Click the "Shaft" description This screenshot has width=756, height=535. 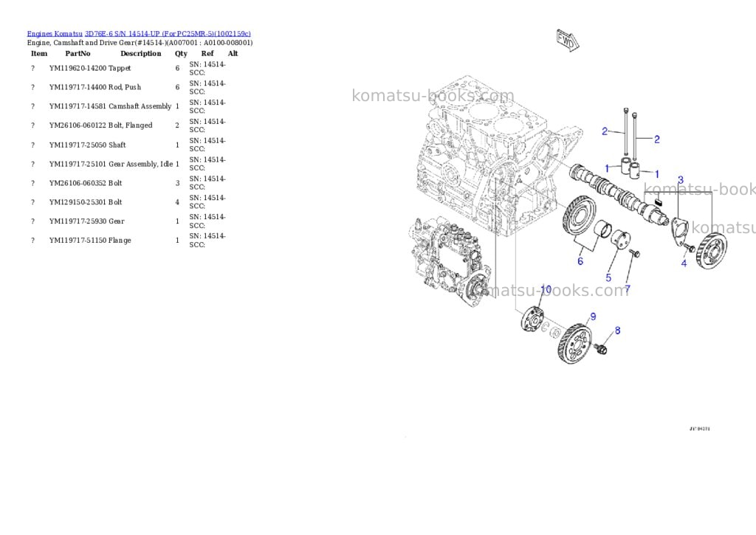tap(117, 145)
